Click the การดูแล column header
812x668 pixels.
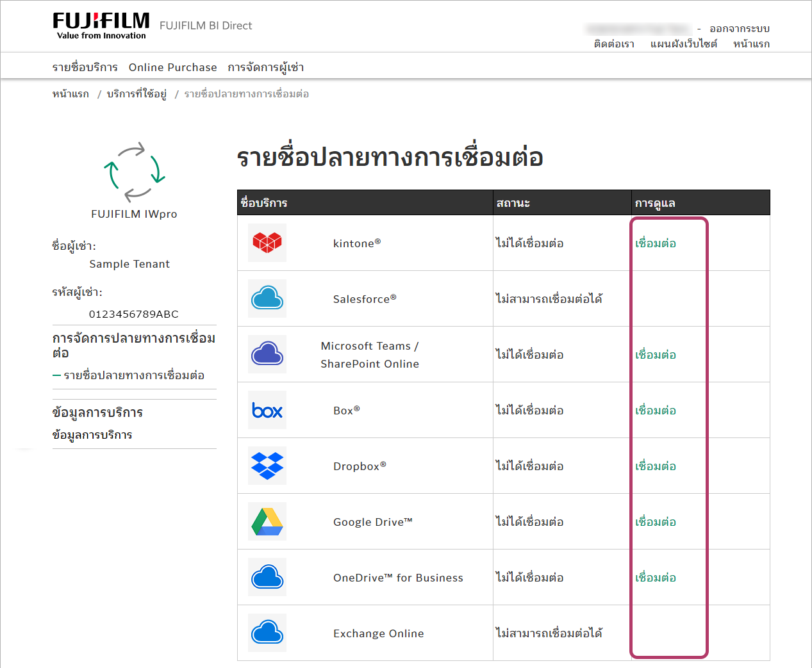click(655, 203)
